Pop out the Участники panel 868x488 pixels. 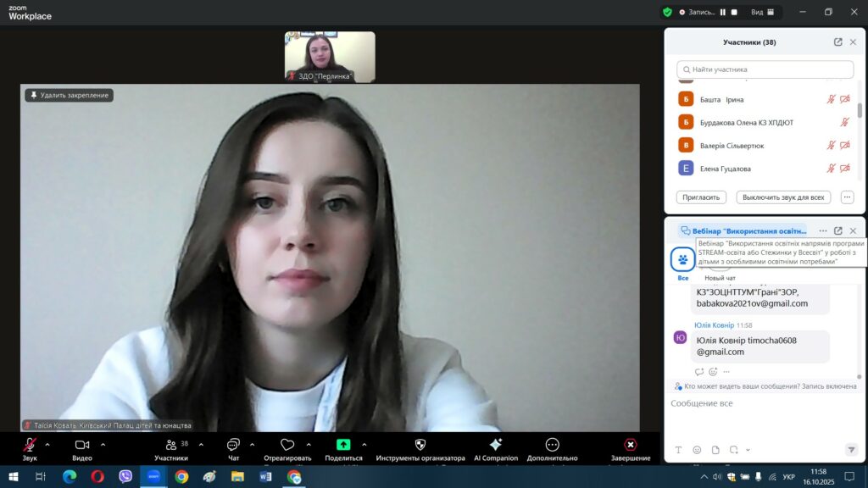point(837,42)
